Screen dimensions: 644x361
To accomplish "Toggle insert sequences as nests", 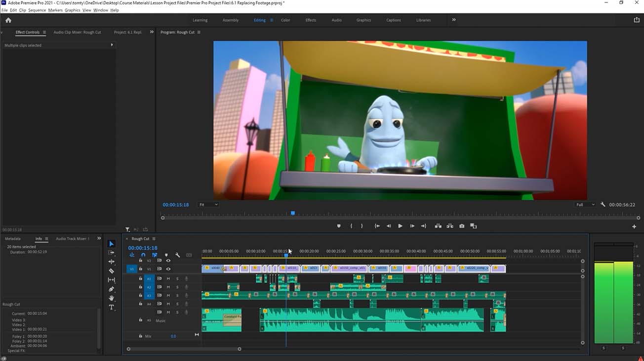I will (132, 255).
